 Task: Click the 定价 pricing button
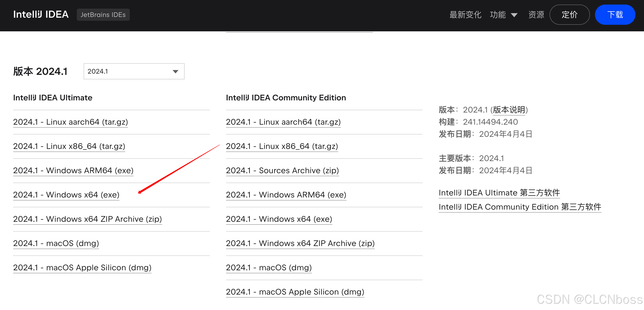point(569,15)
